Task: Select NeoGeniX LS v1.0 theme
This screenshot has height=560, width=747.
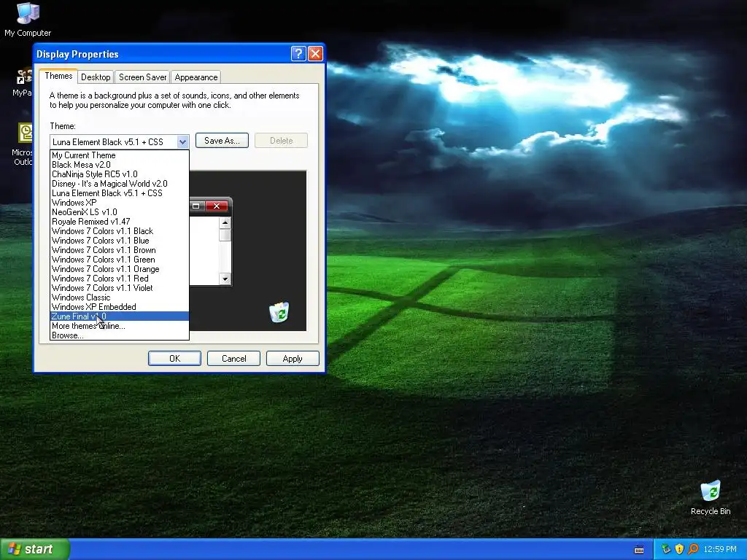Action: [x=120, y=212]
